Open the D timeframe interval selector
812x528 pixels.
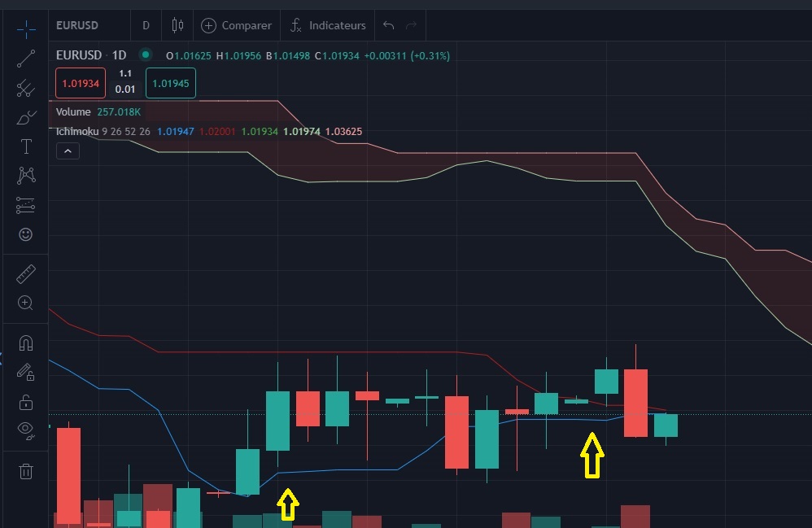tap(146, 25)
